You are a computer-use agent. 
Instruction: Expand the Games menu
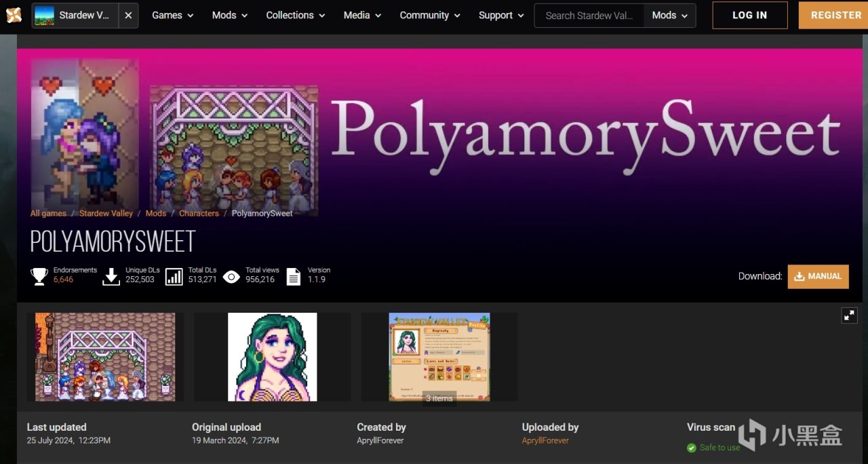click(172, 15)
